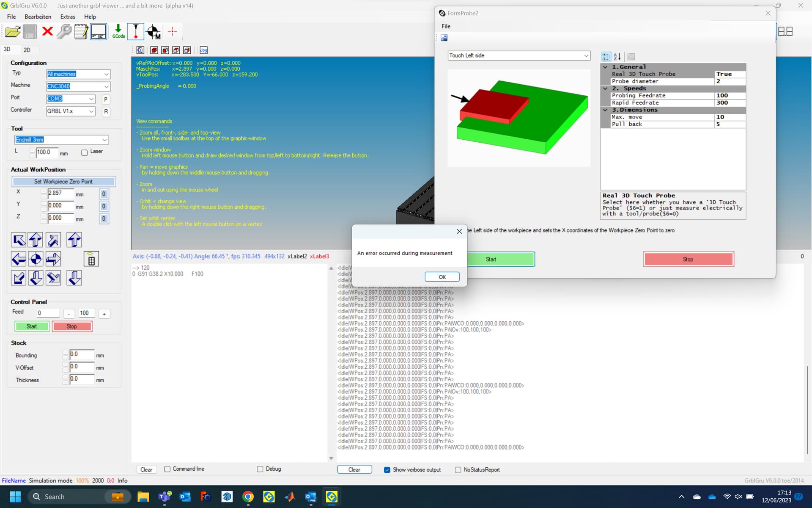Click the notepad editor icon
The image size is (812, 508).
pos(81,31)
